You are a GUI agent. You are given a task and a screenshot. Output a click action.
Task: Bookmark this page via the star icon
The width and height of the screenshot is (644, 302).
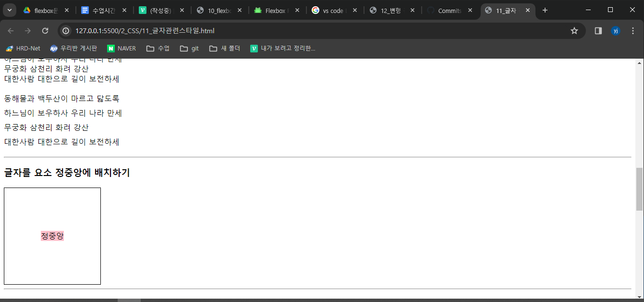(x=574, y=30)
